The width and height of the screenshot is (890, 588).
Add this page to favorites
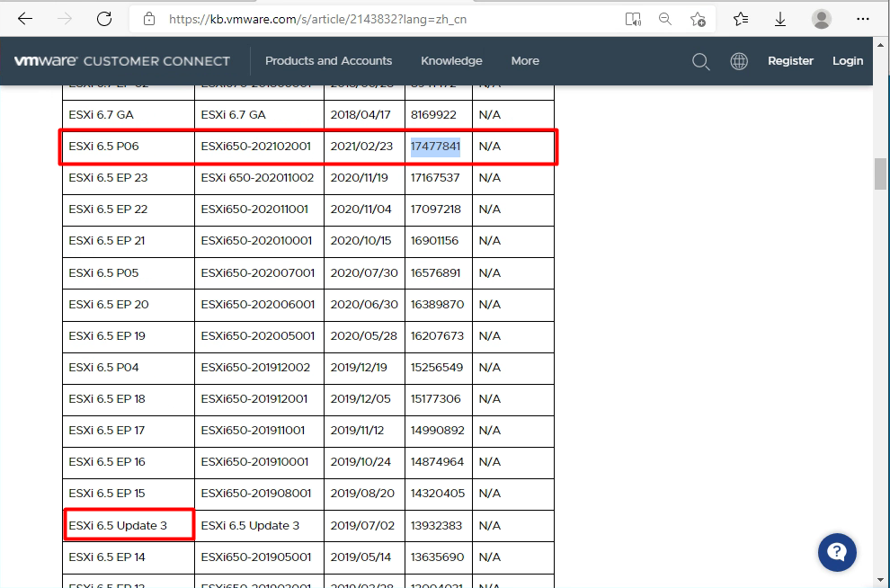click(698, 19)
